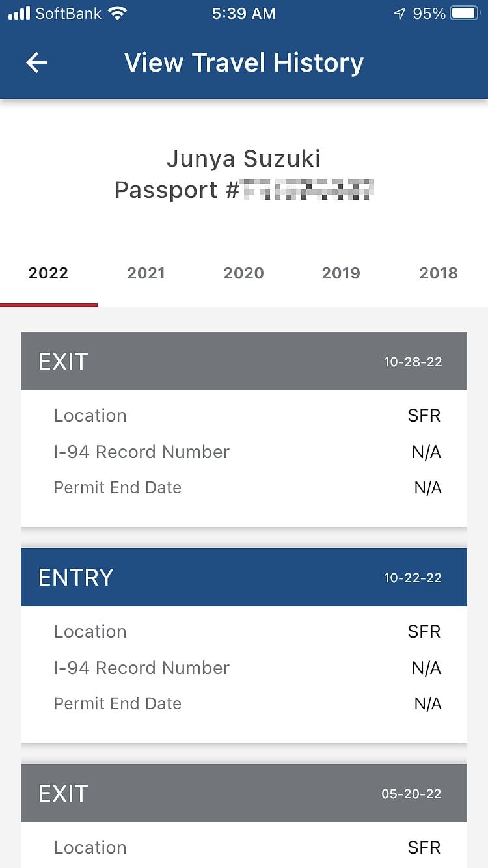Viewport: 488px width, 868px height.
Task: Tap the back arrow icon
Action: 36,62
